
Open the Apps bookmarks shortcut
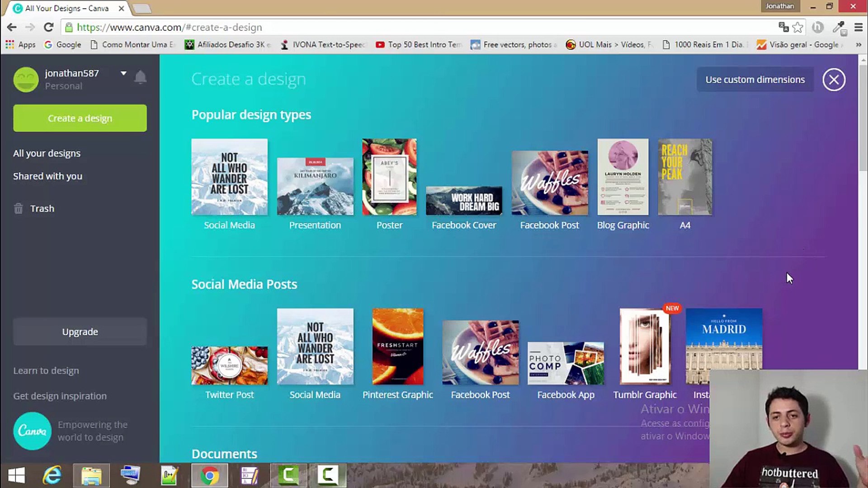coord(20,45)
